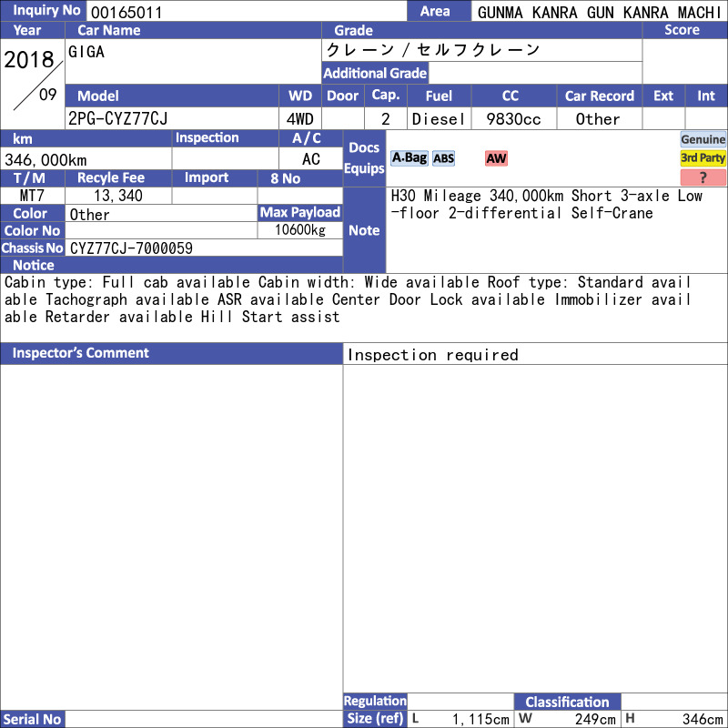728x728 pixels.
Task: Click the Serial No label
Action: [33, 719]
